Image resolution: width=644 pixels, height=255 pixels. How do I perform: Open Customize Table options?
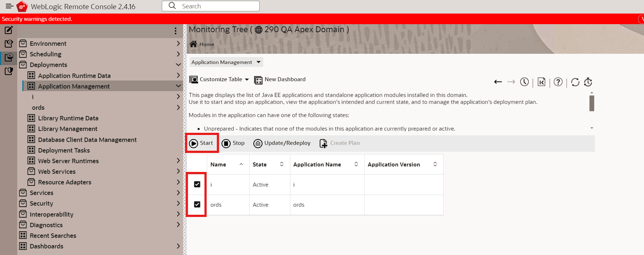click(219, 79)
